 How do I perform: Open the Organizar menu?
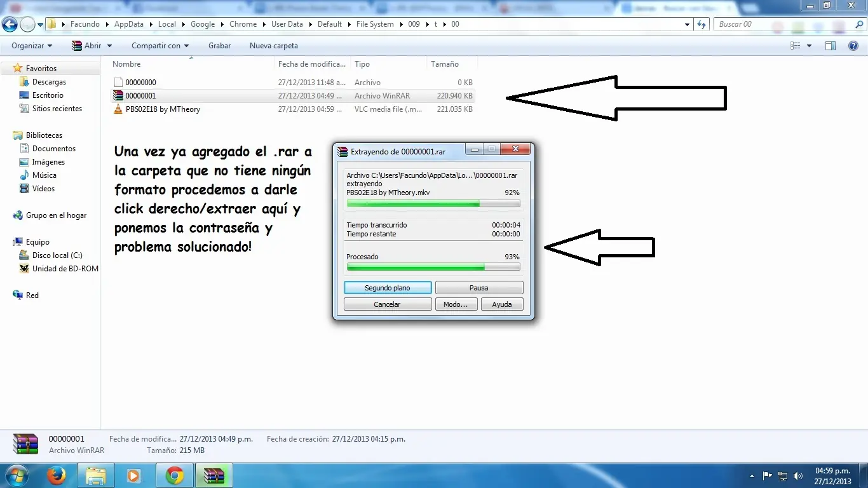(31, 46)
